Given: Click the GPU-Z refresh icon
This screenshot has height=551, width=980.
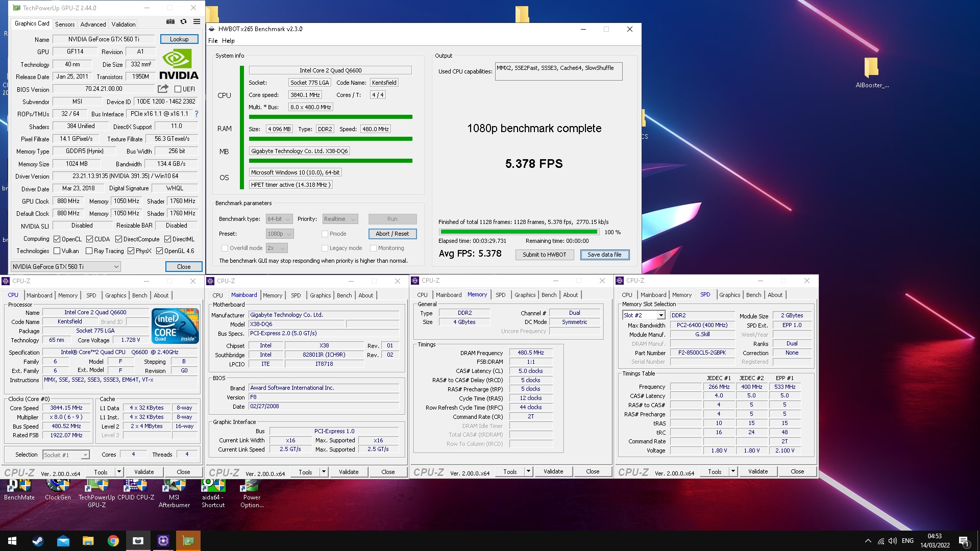Looking at the screenshot, I should click(183, 22).
